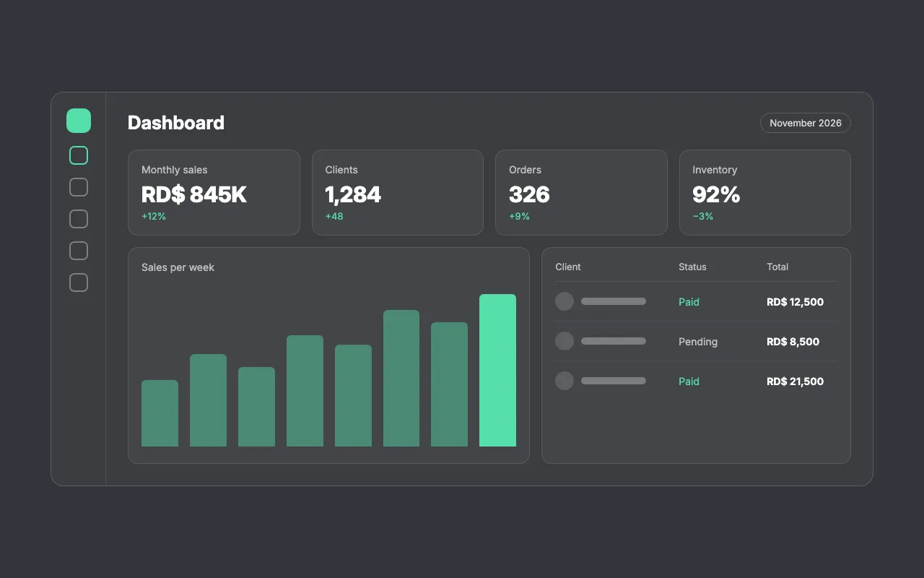
Task: Select the second bar in Sales per week chart
Action: [x=208, y=400]
